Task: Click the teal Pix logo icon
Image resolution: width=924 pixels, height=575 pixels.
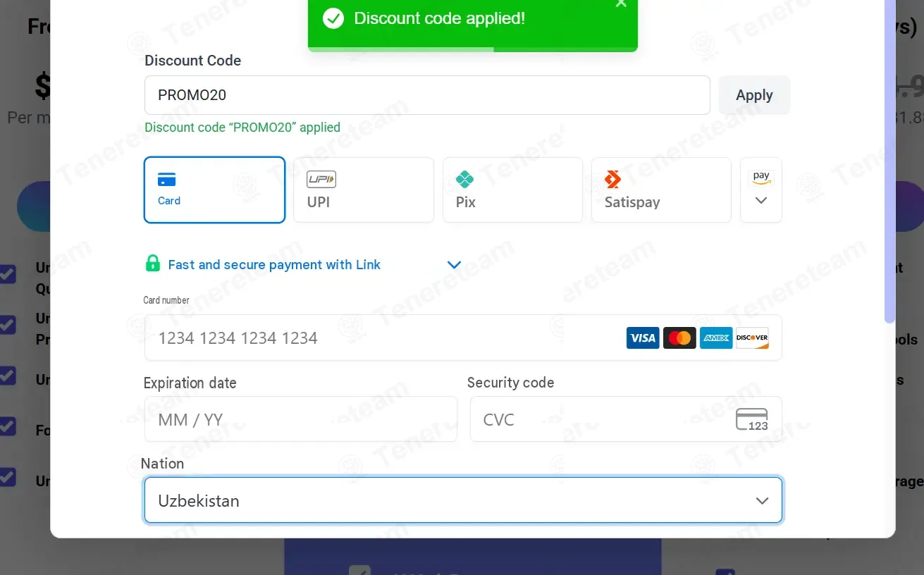Action: tap(464, 180)
